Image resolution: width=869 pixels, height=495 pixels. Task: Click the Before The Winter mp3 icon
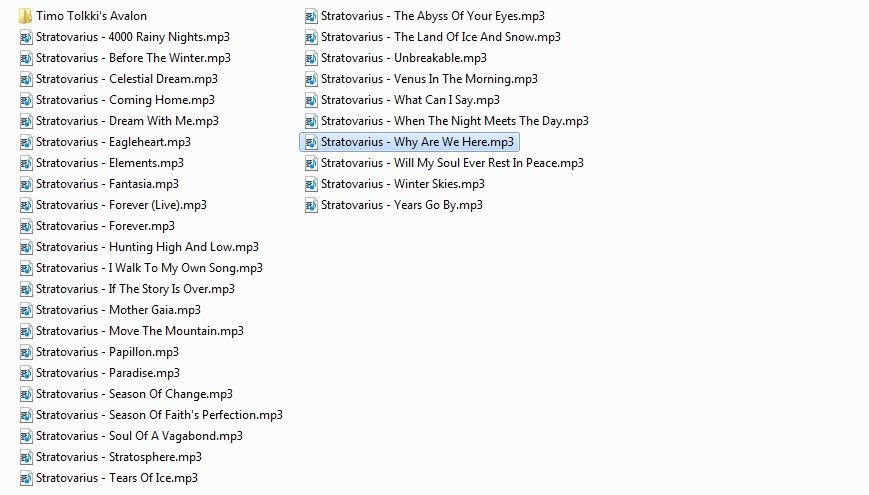pyautogui.click(x=26, y=58)
